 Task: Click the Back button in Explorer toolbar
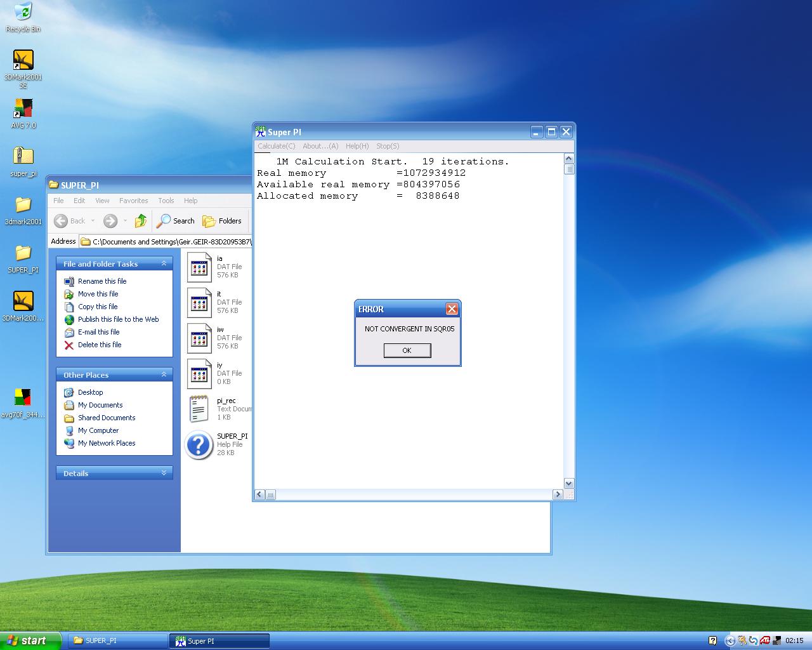tap(70, 221)
